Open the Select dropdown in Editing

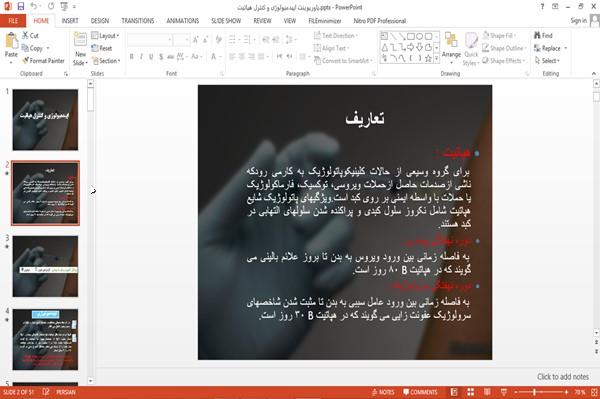[547, 60]
